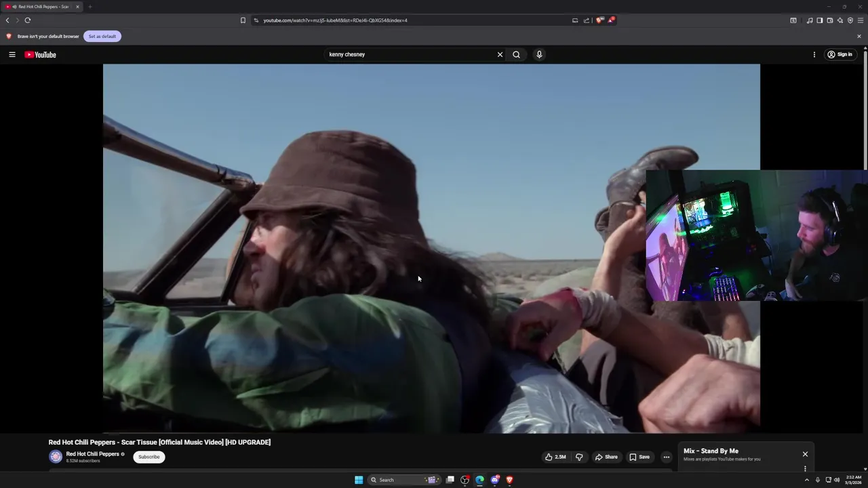Open the channel avatar of Red Hot Chili Peppers
Image resolution: width=868 pixels, height=488 pixels.
coord(56,457)
